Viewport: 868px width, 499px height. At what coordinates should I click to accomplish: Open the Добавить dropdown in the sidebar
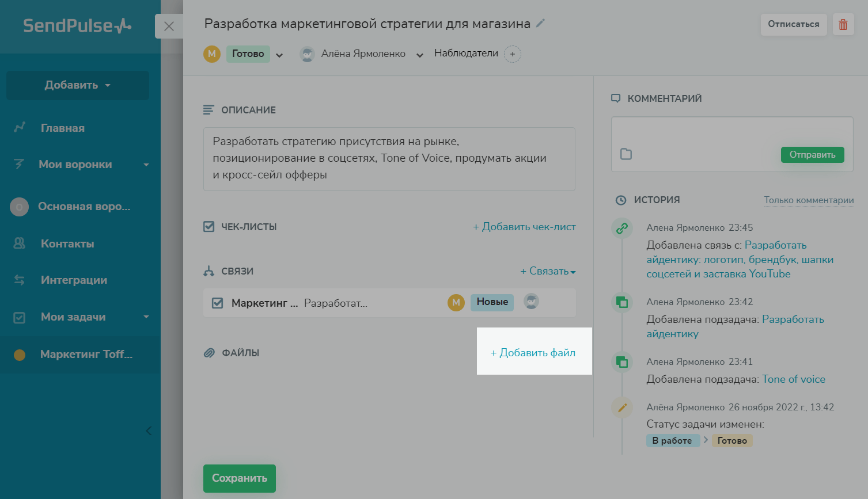pos(78,85)
